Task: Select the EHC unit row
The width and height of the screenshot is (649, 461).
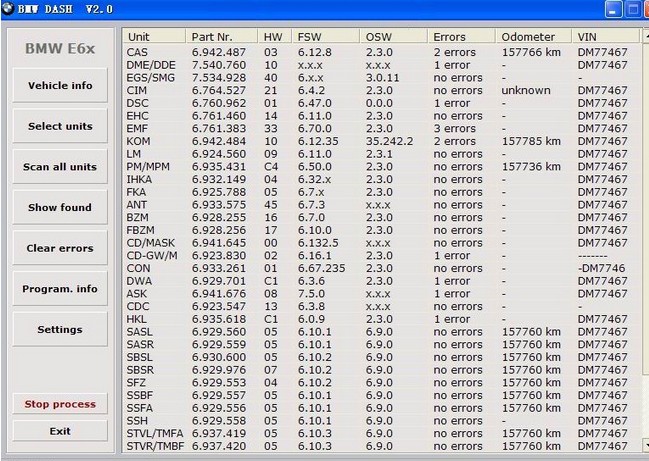Action: point(381,116)
